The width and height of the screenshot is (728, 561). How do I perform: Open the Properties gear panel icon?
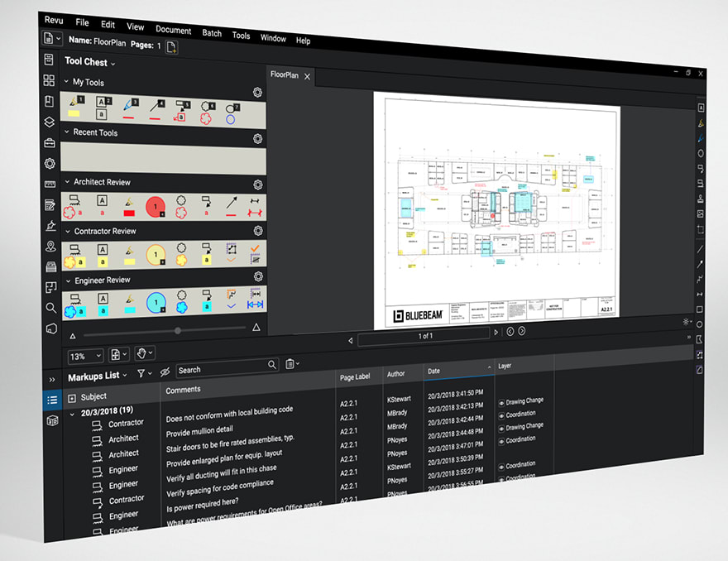click(50, 164)
